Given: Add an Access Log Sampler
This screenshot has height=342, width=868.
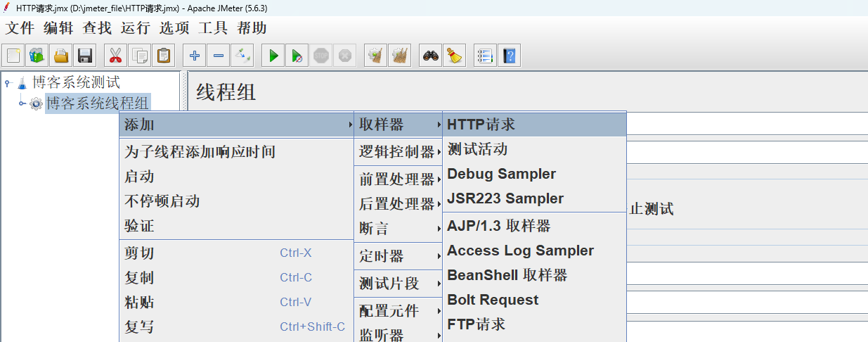Looking at the screenshot, I should [534, 251].
